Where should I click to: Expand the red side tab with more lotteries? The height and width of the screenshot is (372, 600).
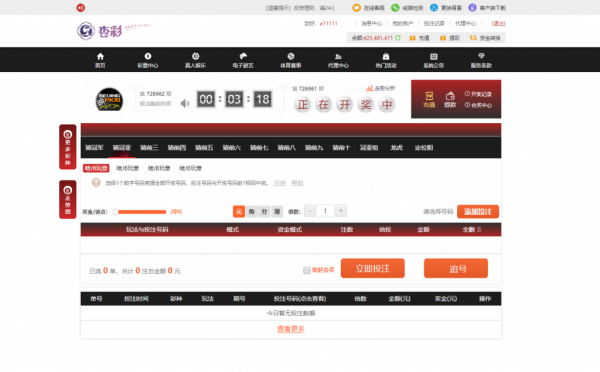pos(68,147)
